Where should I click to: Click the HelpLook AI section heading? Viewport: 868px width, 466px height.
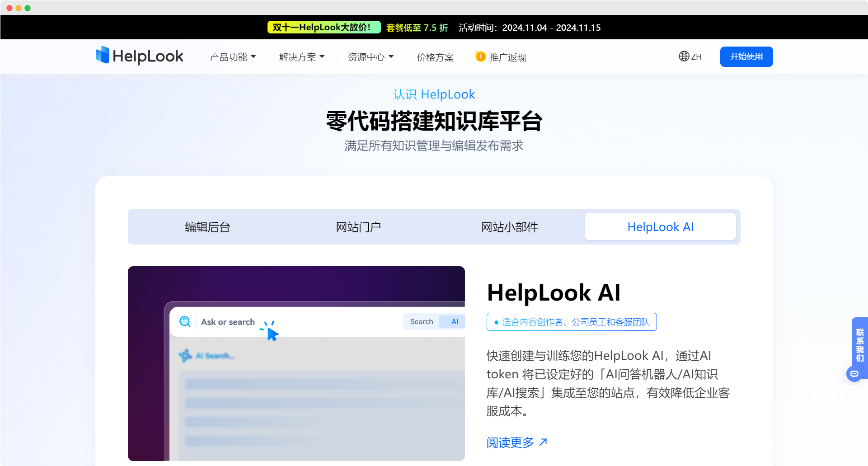pyautogui.click(x=554, y=292)
